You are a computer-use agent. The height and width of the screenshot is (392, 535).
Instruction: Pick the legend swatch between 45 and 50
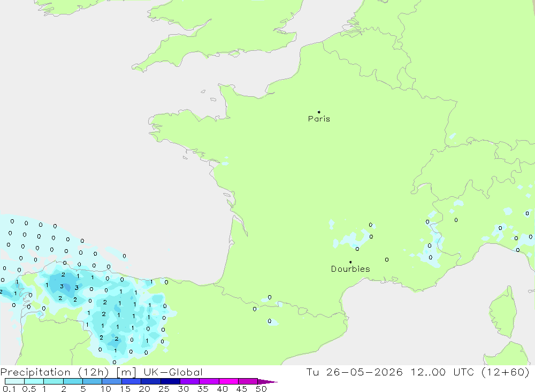(248, 381)
